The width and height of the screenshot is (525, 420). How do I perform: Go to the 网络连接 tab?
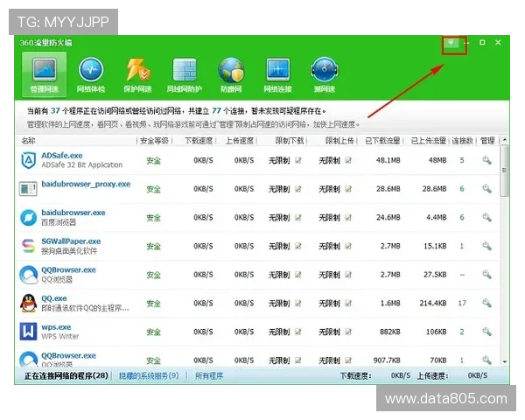[x=277, y=74]
